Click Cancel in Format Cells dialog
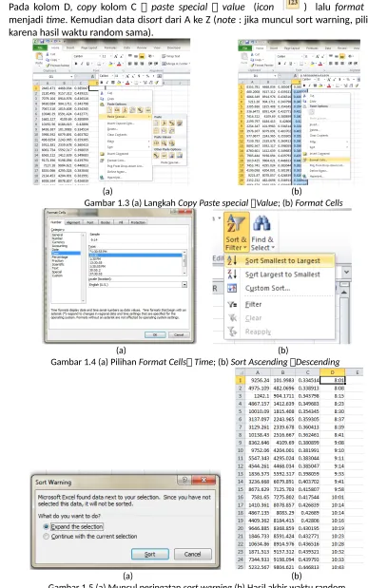Screen dimensions: 368x588 [179, 335]
